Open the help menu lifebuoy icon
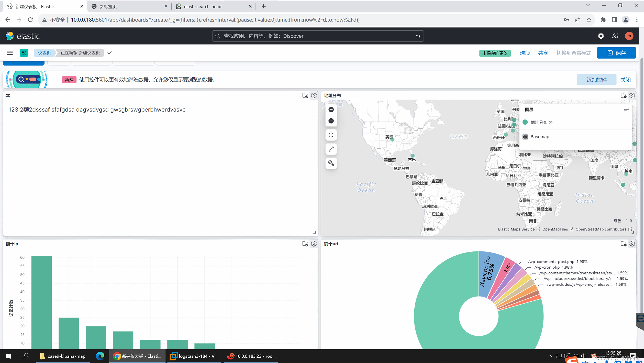 (601, 36)
